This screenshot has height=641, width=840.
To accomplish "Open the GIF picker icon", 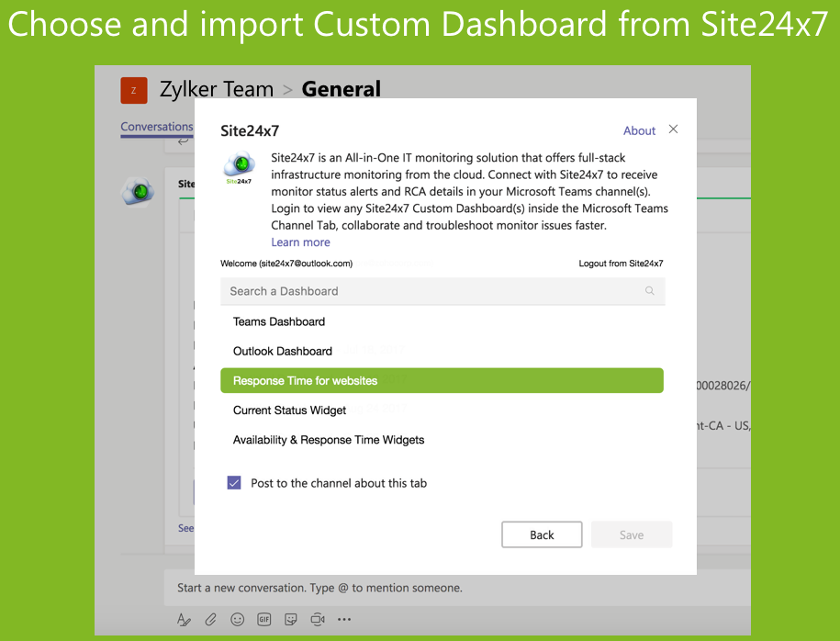I will 264,620.
